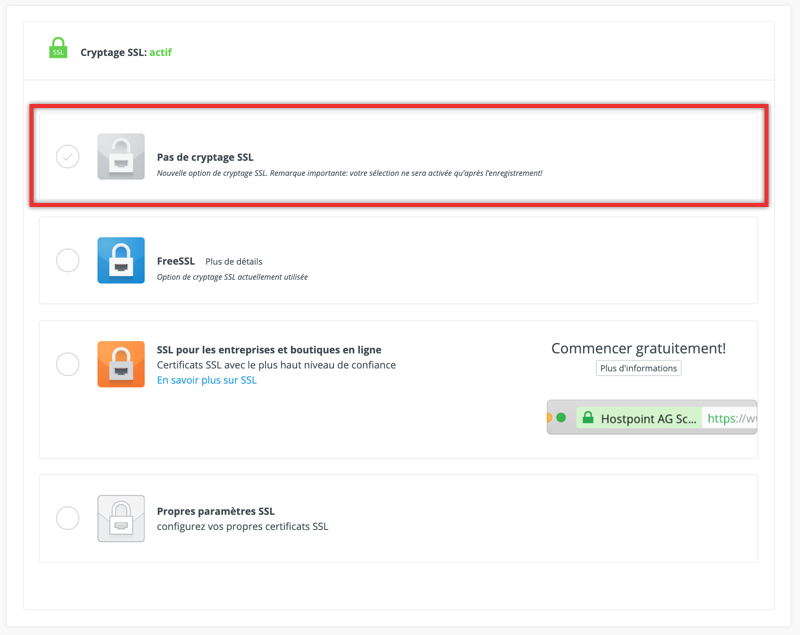Click the Hostpoint AG browser bar preview image

[652, 417]
